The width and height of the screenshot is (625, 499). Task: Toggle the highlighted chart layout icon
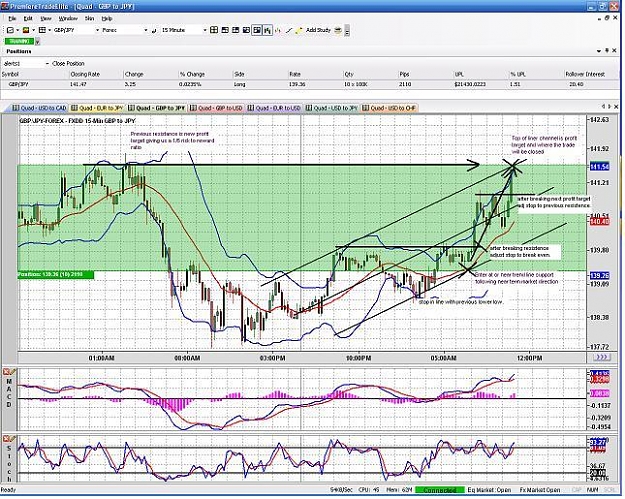257,30
